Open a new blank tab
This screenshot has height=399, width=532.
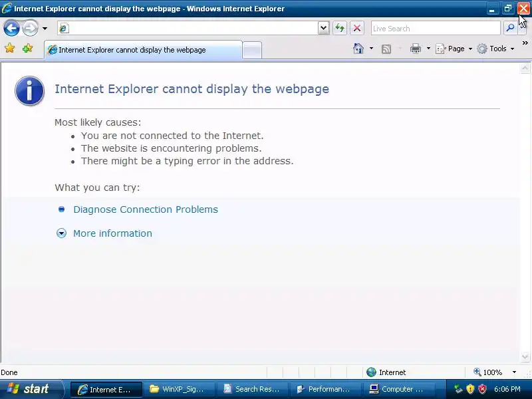[252, 51]
